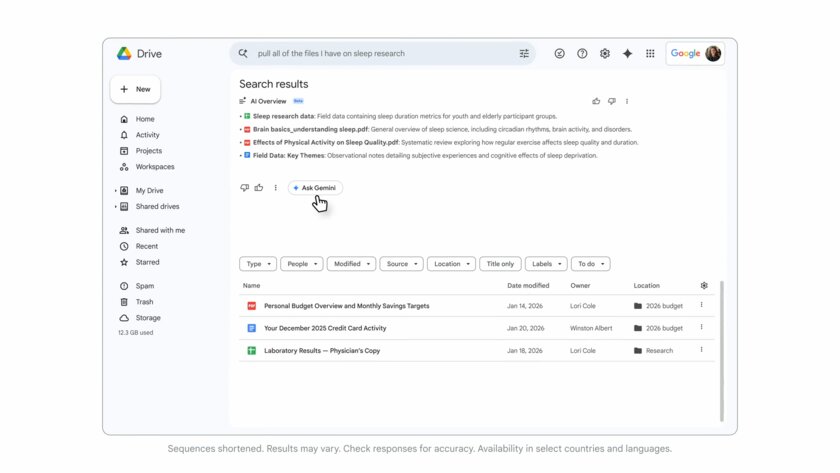
Task: Open the To do filter dropdown
Action: (590, 264)
